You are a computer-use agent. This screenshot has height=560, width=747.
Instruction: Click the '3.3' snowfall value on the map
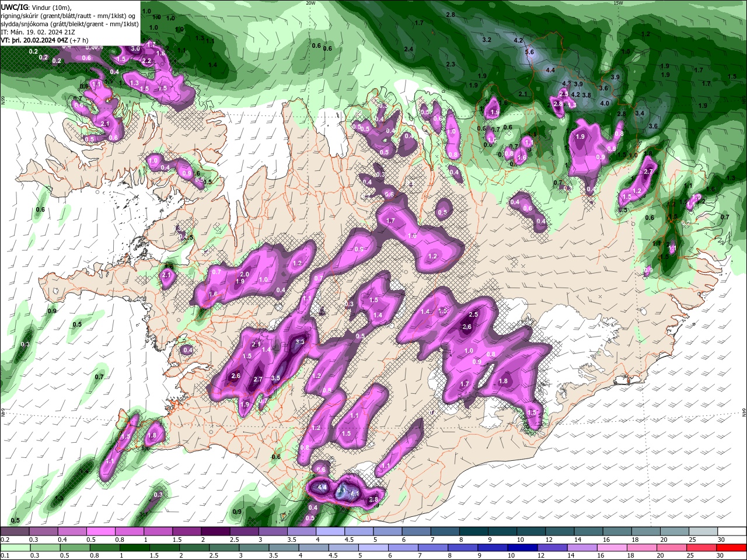click(x=301, y=342)
